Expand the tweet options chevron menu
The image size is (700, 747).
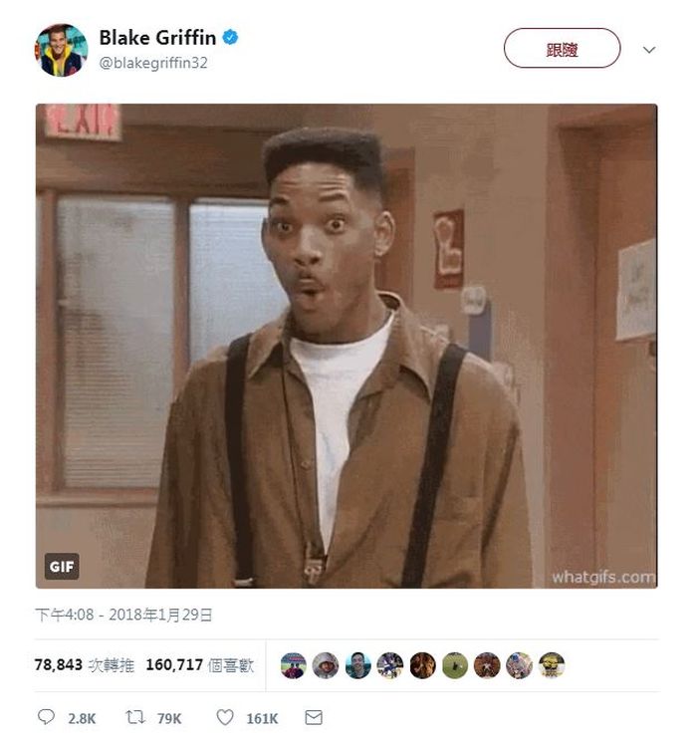coord(649,50)
